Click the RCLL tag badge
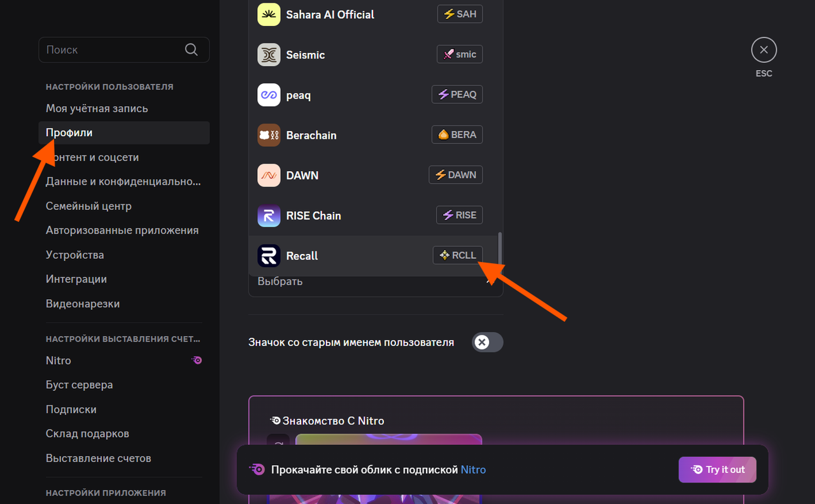815x504 pixels. (x=458, y=255)
